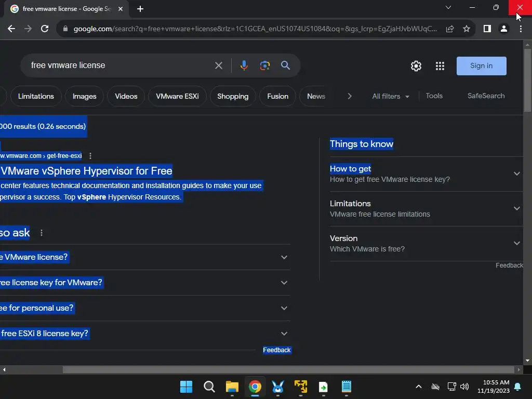Click the magnifier search button
Screen dimensions: 532x399
point(285,65)
